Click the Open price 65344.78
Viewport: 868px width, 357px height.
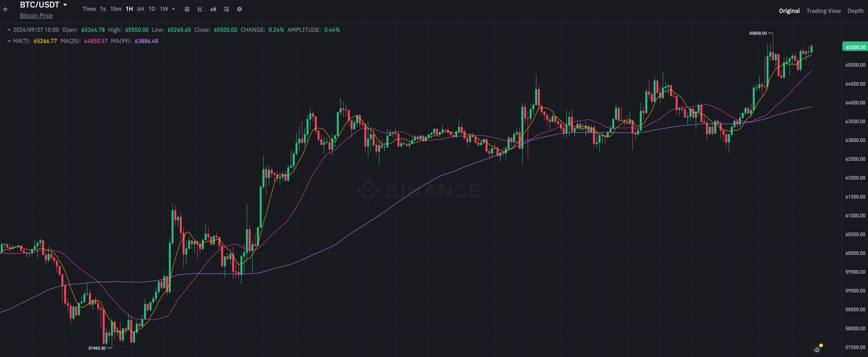[93, 30]
